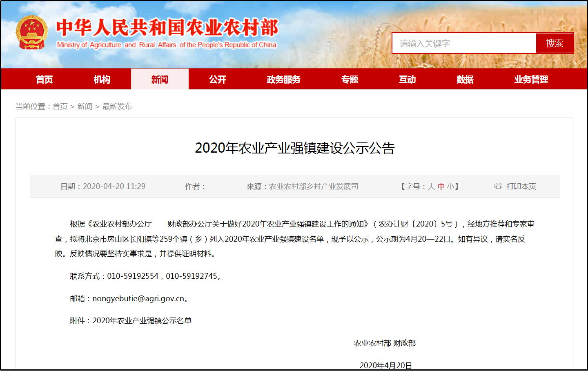Image resolution: width=588 pixels, height=371 pixels.
Task: Open the 公开 navigation tab
Action: click(x=218, y=79)
